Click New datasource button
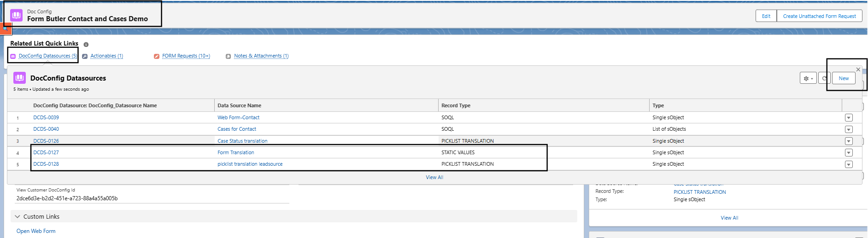The height and width of the screenshot is (238, 868). 844,78
